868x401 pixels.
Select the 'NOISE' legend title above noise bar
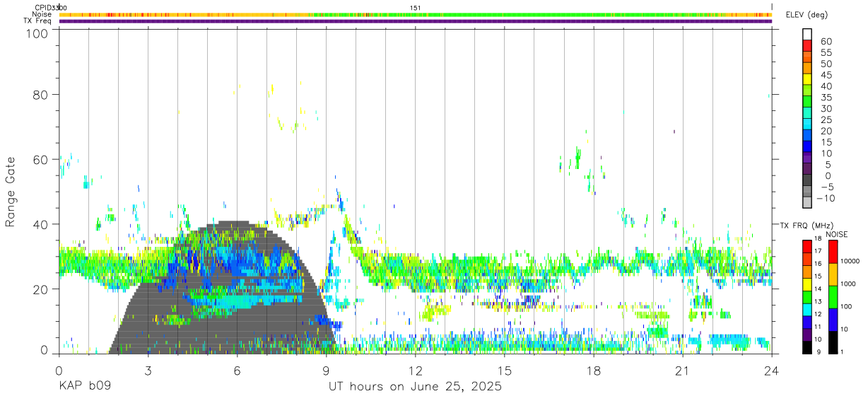pyautogui.click(x=836, y=234)
